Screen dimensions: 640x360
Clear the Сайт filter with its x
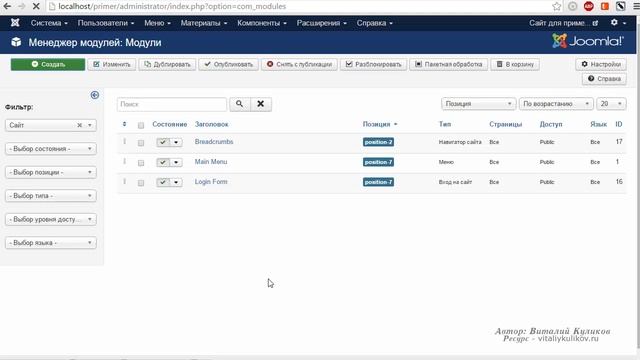pyautogui.click(x=80, y=125)
